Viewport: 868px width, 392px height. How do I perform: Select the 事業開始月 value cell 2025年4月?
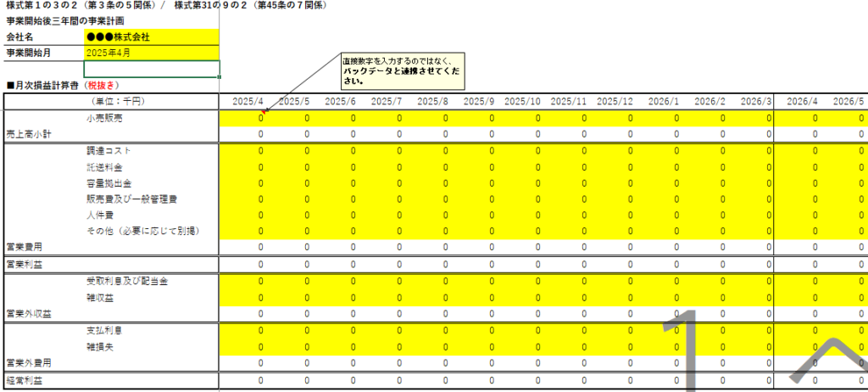151,53
